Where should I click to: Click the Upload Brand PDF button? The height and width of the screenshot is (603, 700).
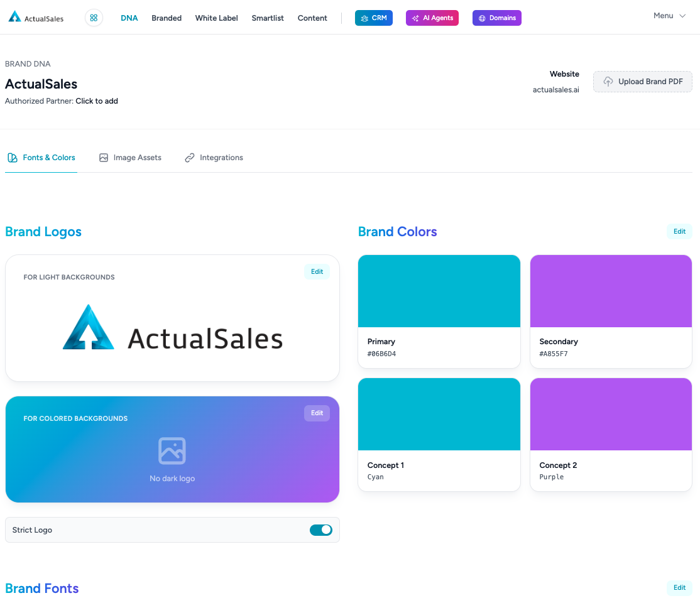(642, 82)
